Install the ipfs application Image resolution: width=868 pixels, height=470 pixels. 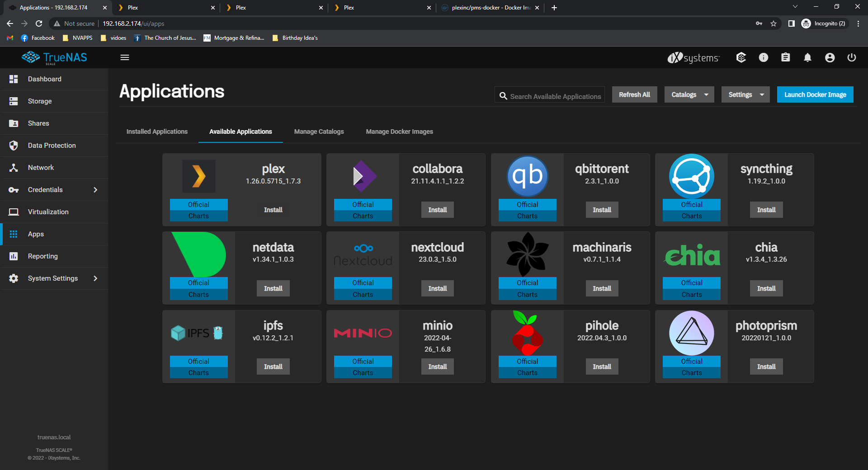coord(273,367)
